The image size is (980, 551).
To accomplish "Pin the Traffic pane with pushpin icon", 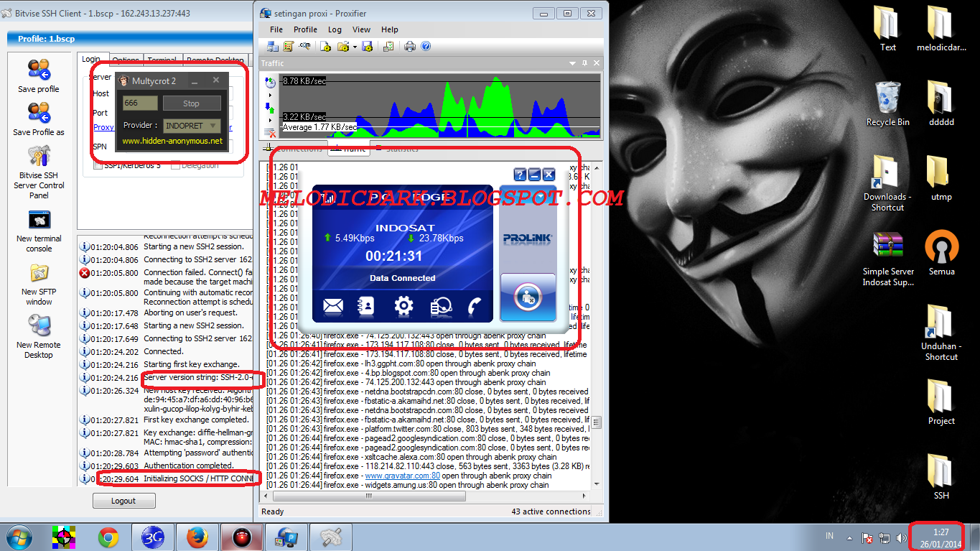I will pyautogui.click(x=584, y=63).
